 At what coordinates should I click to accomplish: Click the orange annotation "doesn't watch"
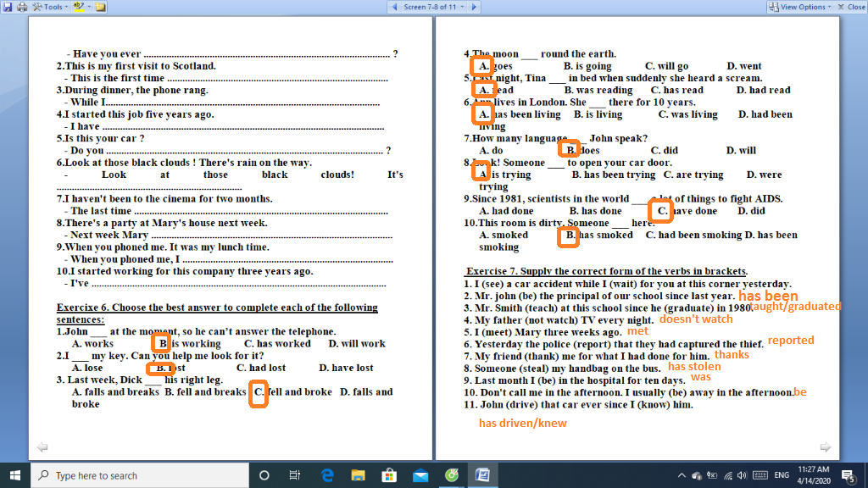tap(696, 319)
